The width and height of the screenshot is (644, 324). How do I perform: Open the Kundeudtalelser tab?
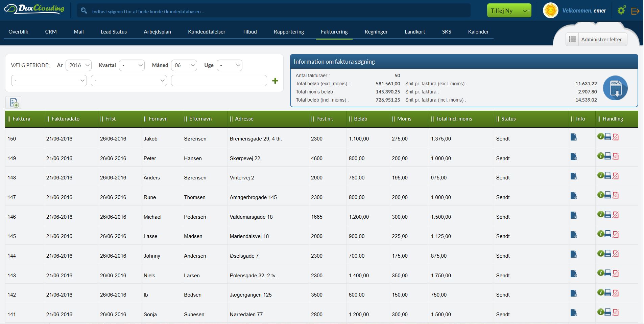[207, 31]
